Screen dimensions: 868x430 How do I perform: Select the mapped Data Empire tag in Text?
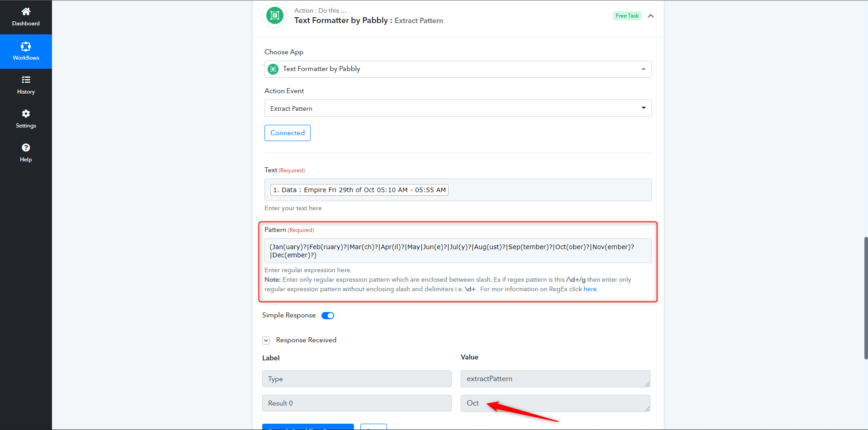(359, 190)
